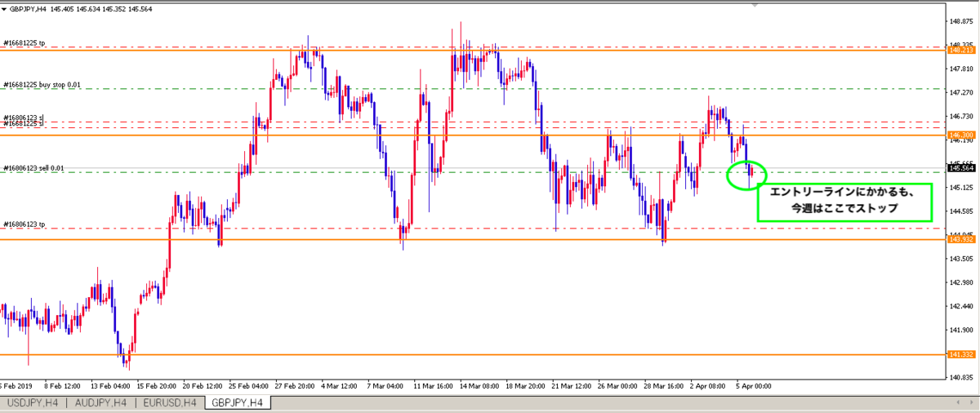Select the #16806123 tp order line label
This screenshot has width=980, height=413.
coord(24,224)
